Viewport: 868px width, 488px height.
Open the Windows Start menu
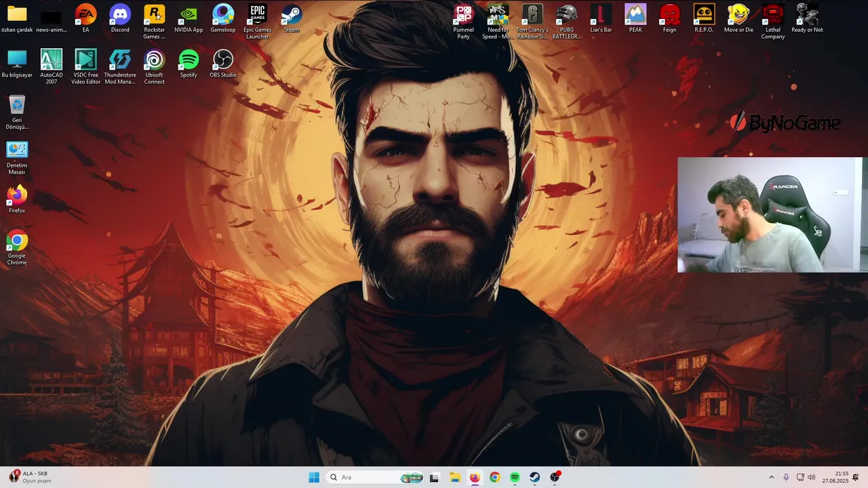(314, 477)
